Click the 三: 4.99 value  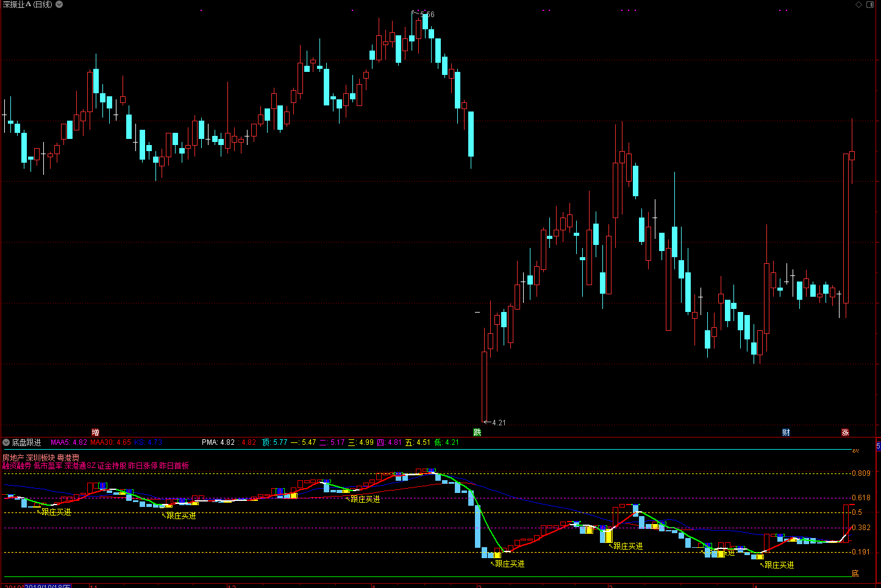361,442
